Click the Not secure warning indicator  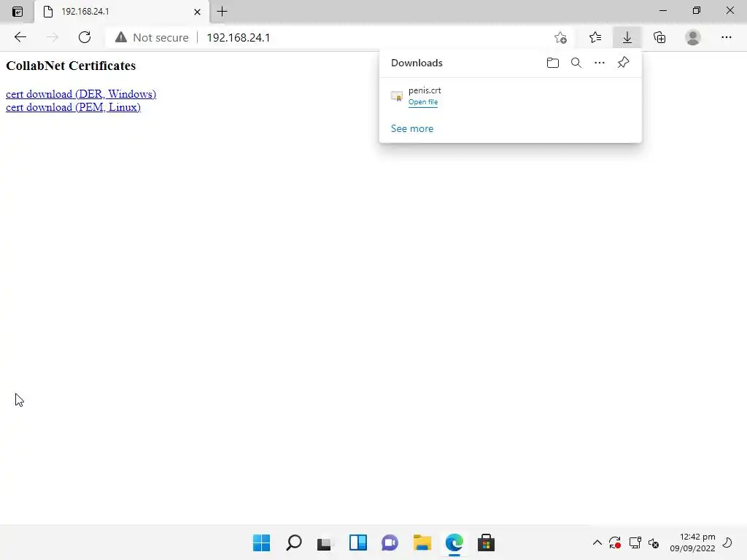tap(152, 38)
